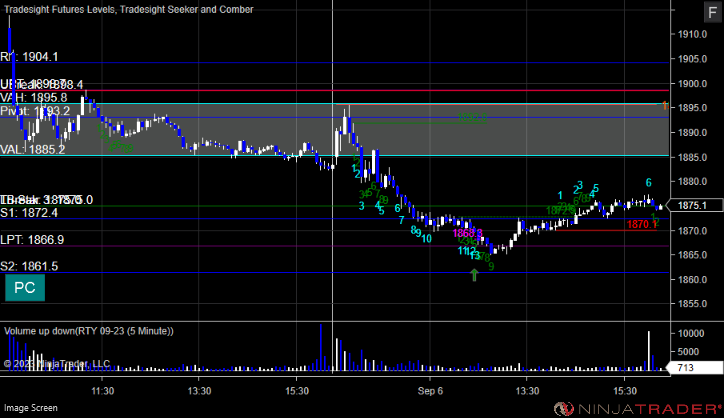Click the magenta 1868.3 price label
The image size is (724, 418).
coord(467,233)
